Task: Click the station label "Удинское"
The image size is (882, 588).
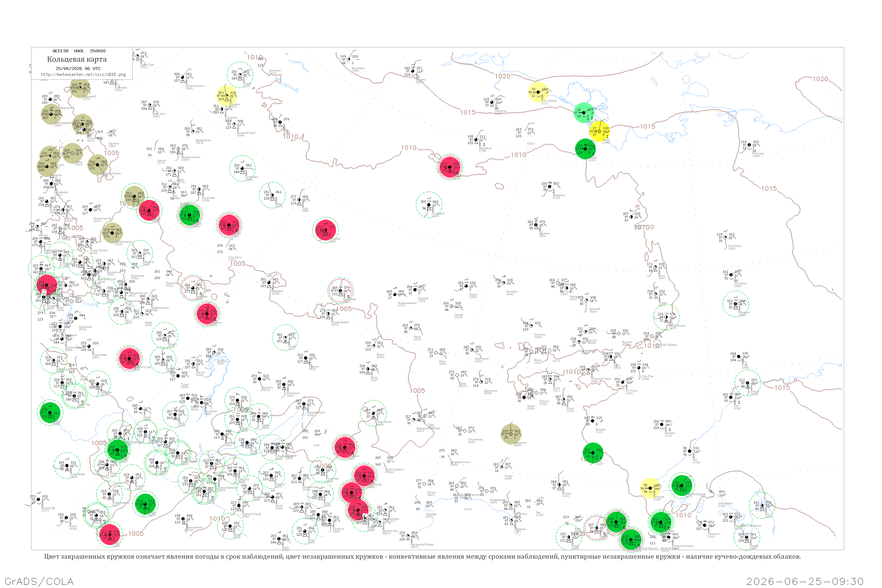Action: (x=713, y=534)
